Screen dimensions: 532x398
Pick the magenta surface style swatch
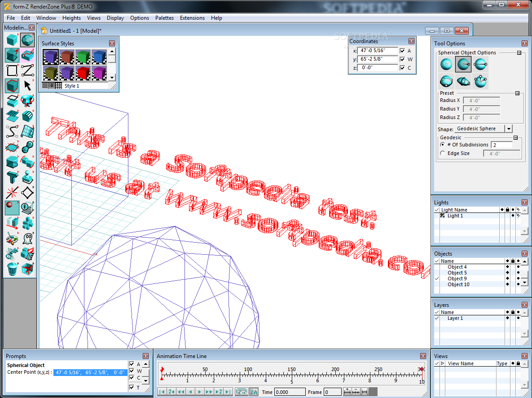click(99, 73)
